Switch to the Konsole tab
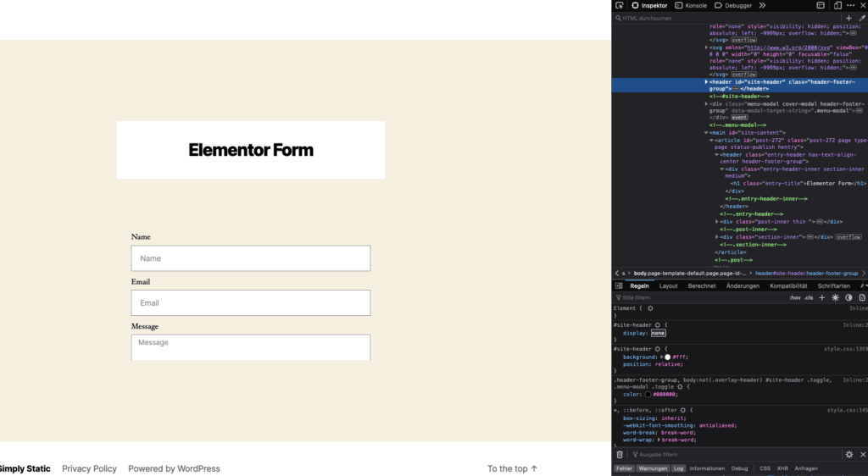 click(691, 6)
